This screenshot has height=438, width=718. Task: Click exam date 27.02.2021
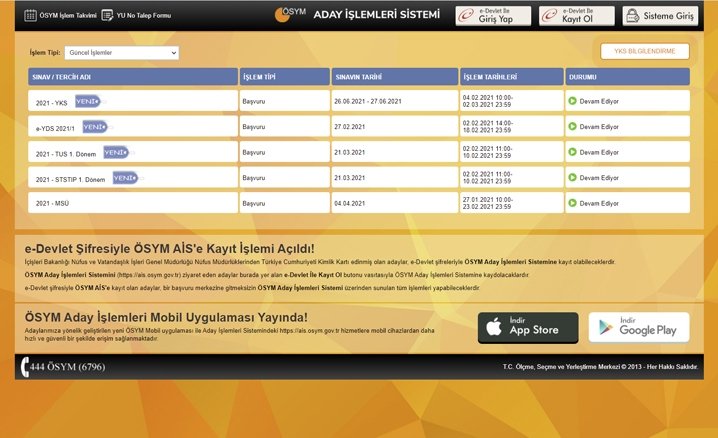click(349, 127)
